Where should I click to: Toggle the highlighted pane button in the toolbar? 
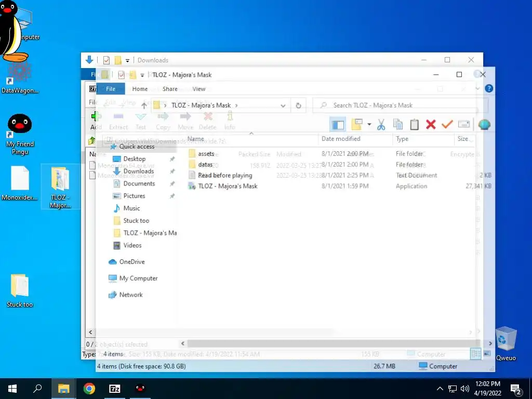tap(338, 125)
